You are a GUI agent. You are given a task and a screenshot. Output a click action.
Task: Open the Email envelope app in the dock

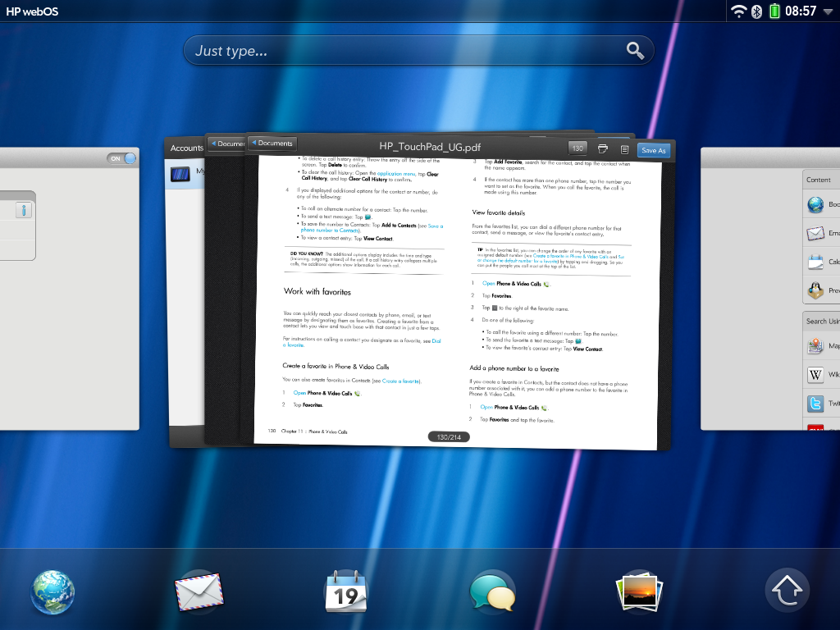click(199, 591)
